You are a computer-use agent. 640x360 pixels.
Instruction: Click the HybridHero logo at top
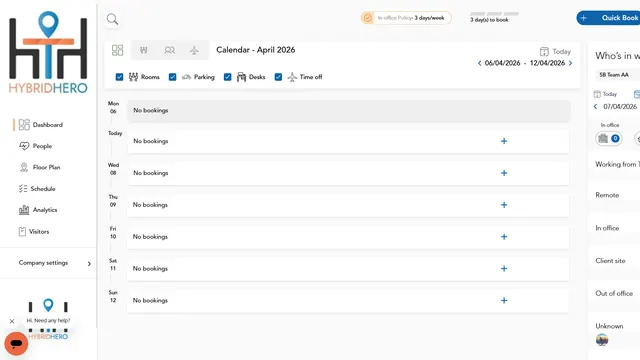tap(48, 53)
